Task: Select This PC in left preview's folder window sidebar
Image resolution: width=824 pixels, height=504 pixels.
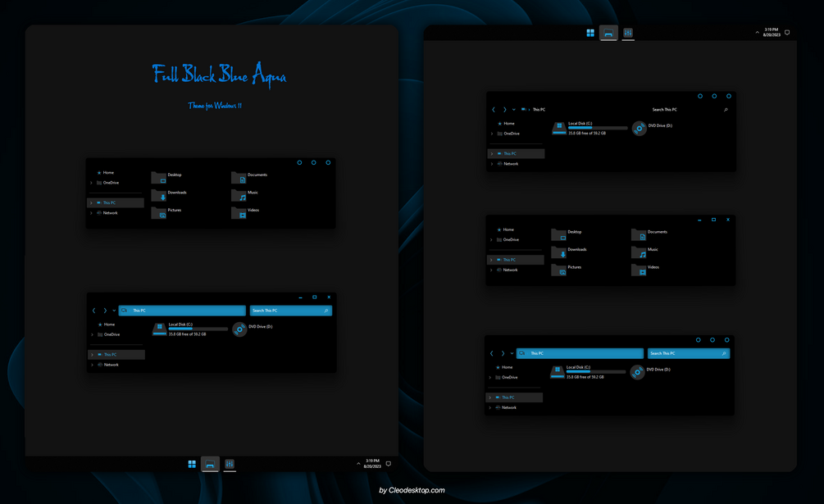Action: click(115, 202)
